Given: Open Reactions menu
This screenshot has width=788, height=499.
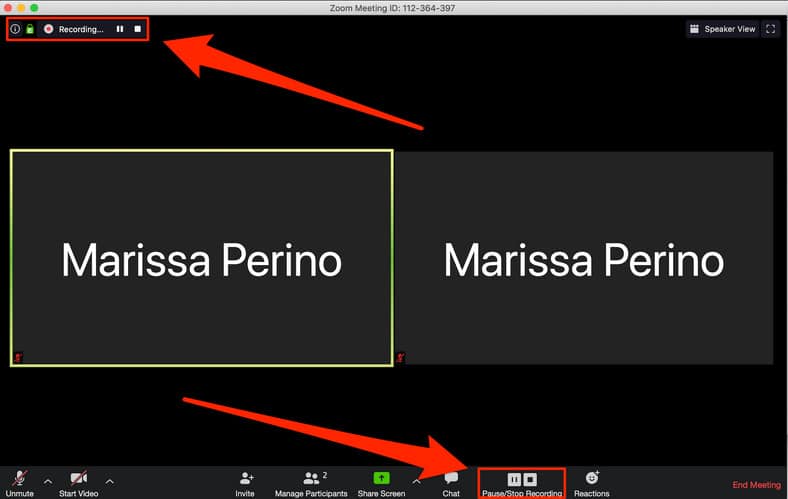Looking at the screenshot, I should pyautogui.click(x=592, y=483).
